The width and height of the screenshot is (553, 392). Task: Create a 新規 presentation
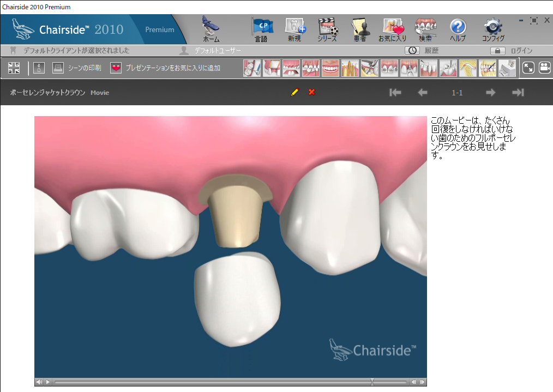tap(295, 29)
